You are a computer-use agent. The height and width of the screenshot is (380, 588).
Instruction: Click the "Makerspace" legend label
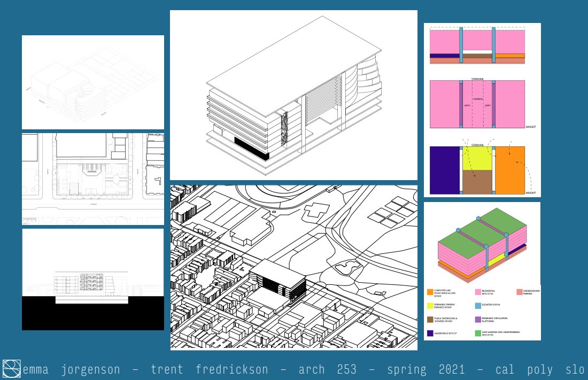tap(445, 333)
